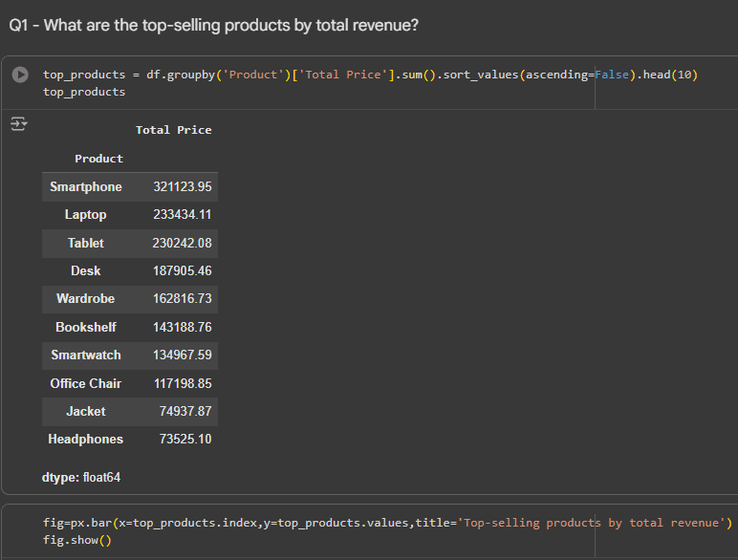Select the Bookshelf row label

[86, 327]
